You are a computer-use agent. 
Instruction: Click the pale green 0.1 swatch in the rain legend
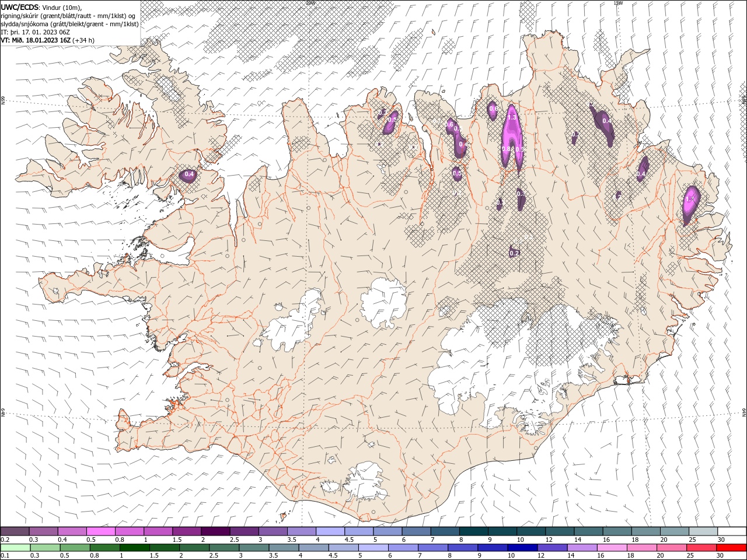pos(15,548)
